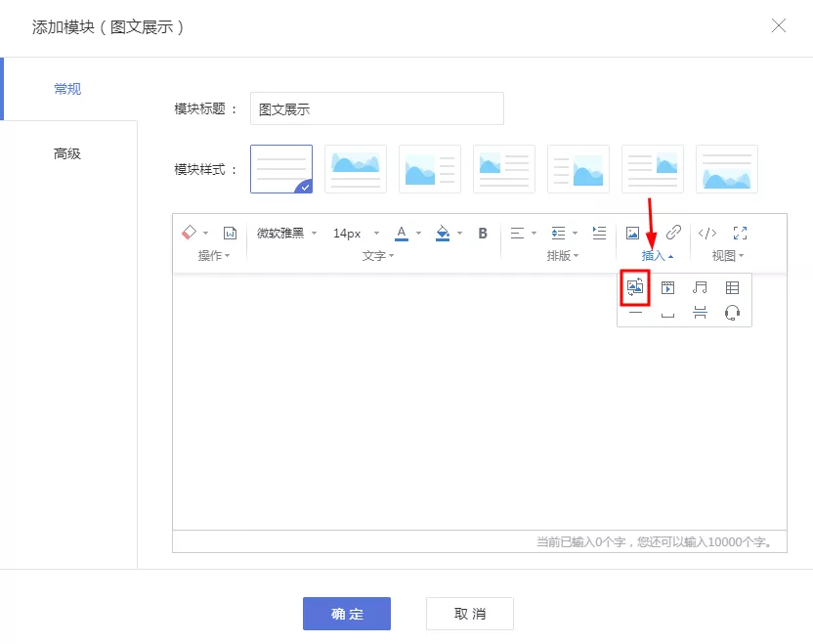Open the font color dropdown arrow
This screenshot has height=644, width=813.
pyautogui.click(x=418, y=233)
